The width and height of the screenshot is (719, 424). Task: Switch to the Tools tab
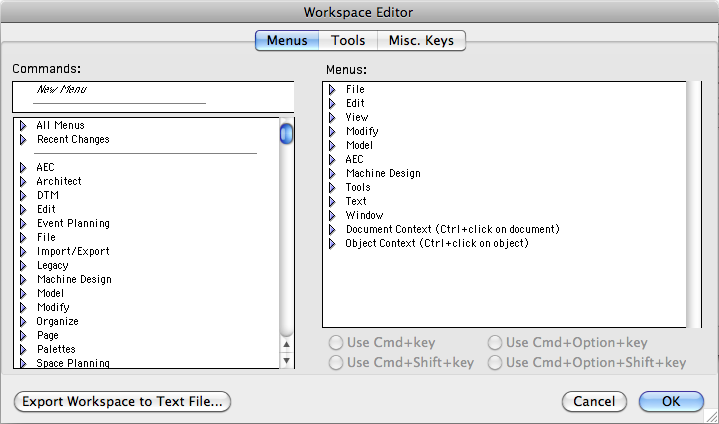click(348, 41)
